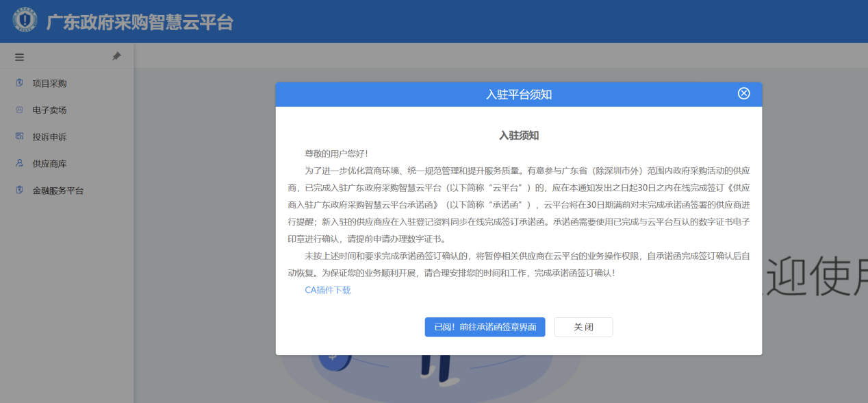Open the CA插件下载 link

[328, 290]
